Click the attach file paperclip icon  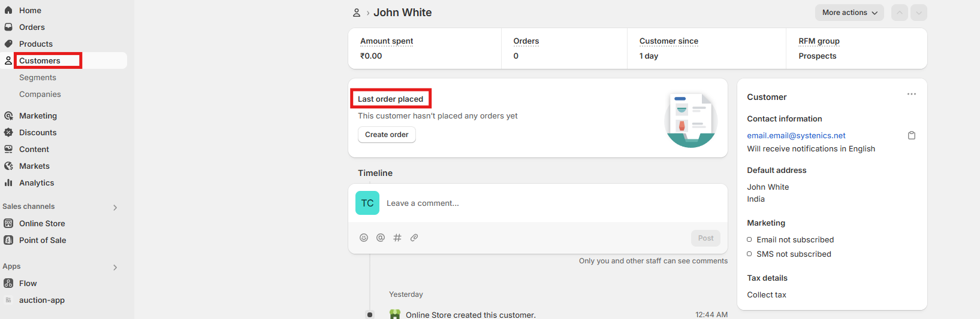(x=414, y=238)
